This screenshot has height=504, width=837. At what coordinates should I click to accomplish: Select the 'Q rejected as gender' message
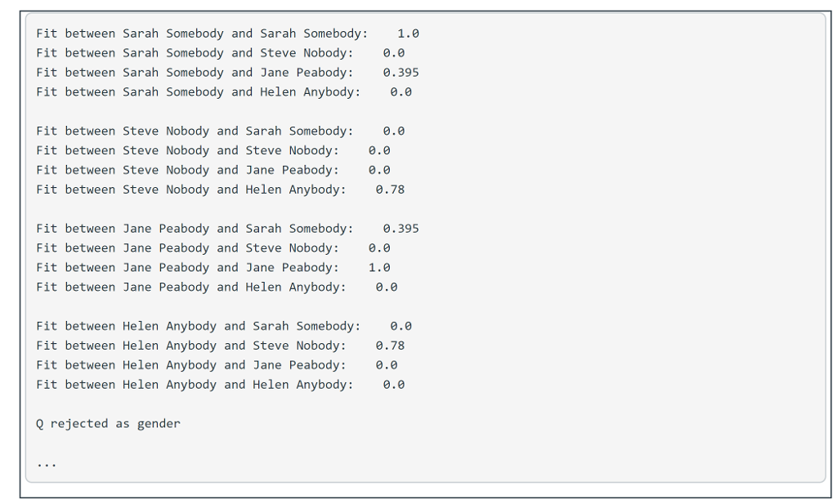(x=106, y=423)
